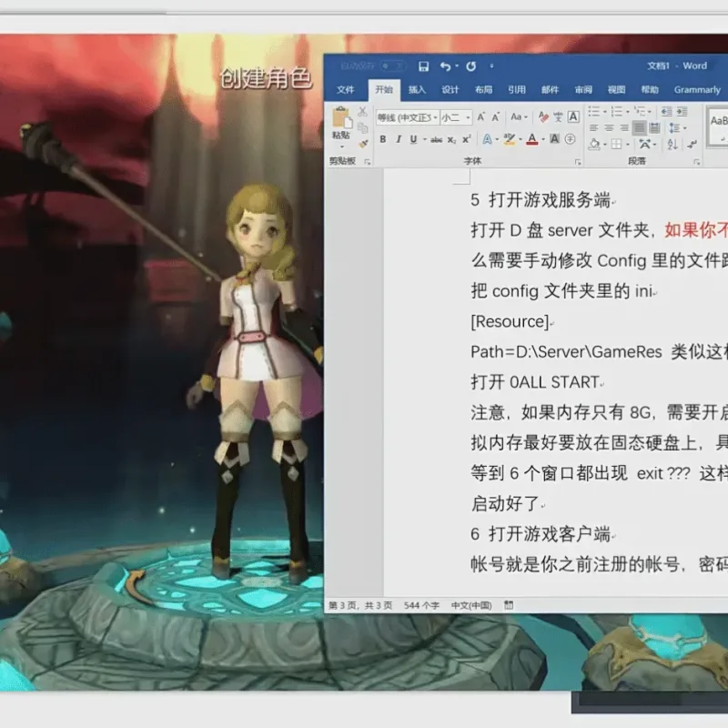
Task: Click the red font color A button
Action: (x=532, y=139)
